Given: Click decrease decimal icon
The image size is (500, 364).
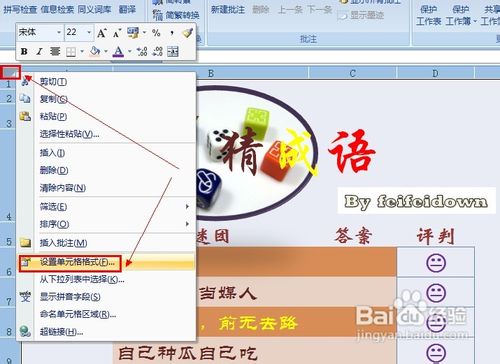Looking at the screenshot, I should 157,51.
